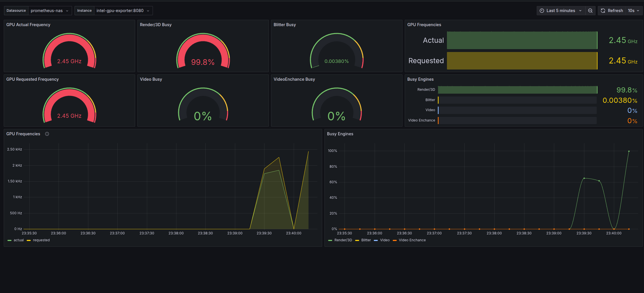Open the Last 5 minutes time picker

point(561,11)
